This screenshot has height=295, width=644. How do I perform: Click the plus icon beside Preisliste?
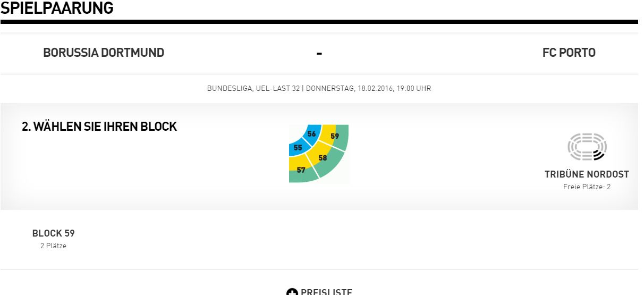pos(292,292)
